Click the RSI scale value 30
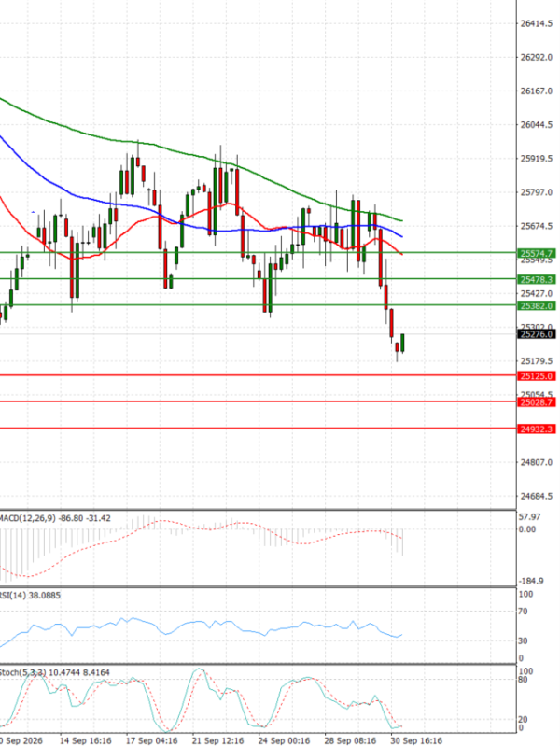560x746 pixels. coord(523,640)
